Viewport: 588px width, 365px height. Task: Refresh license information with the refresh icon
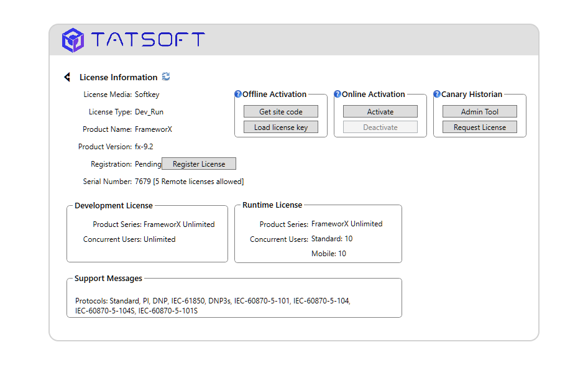166,76
